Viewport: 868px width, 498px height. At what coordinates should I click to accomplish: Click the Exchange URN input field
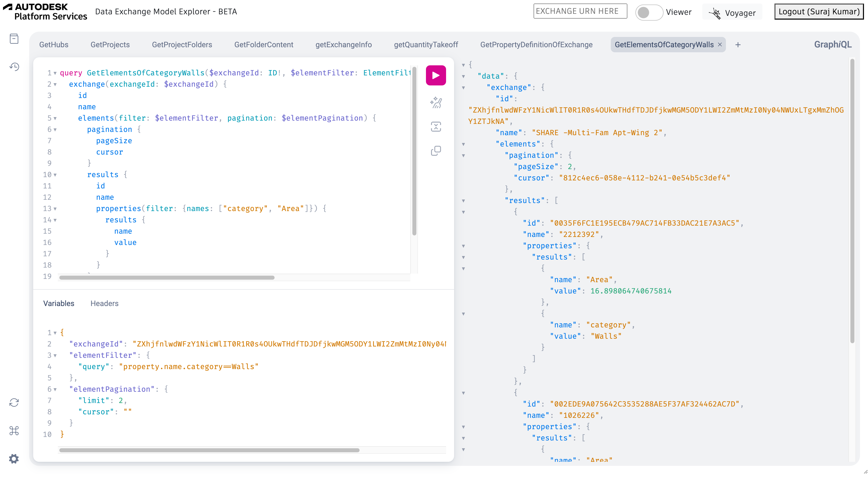pos(580,11)
